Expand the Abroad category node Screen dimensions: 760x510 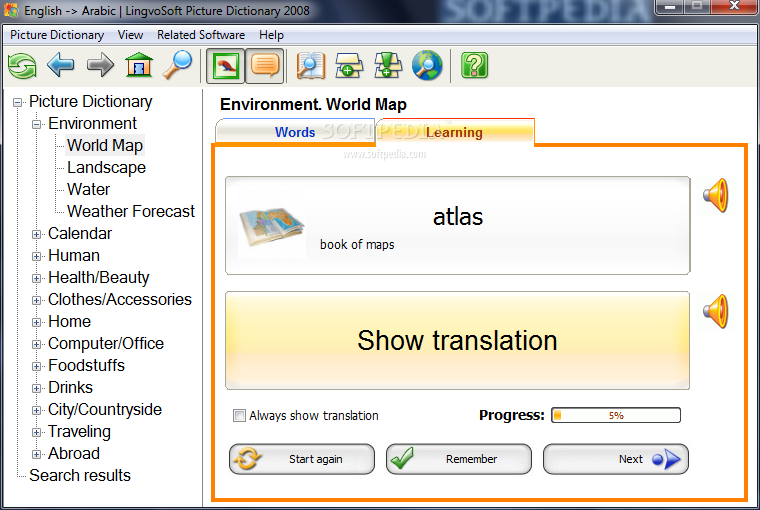36,454
